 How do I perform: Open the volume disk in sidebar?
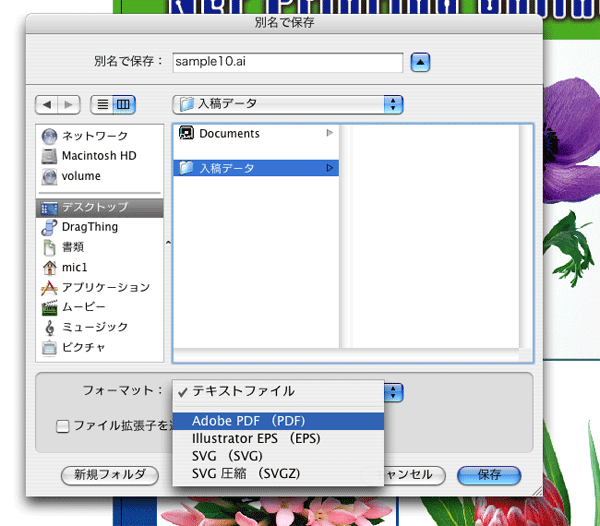(80, 176)
